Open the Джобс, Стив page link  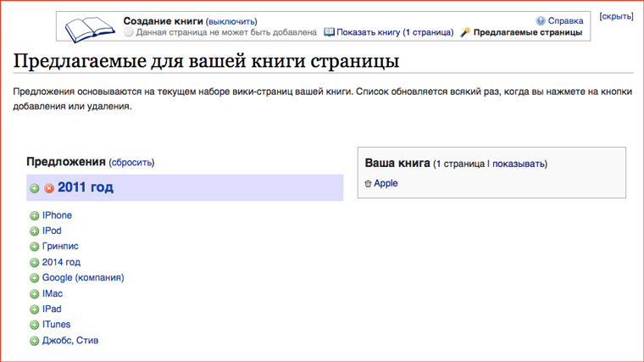pos(70,340)
